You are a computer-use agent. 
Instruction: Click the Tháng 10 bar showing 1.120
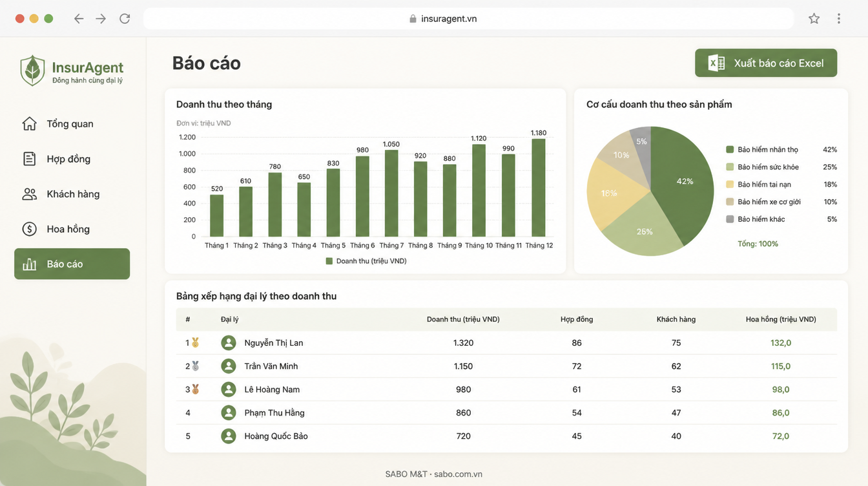click(x=480, y=190)
